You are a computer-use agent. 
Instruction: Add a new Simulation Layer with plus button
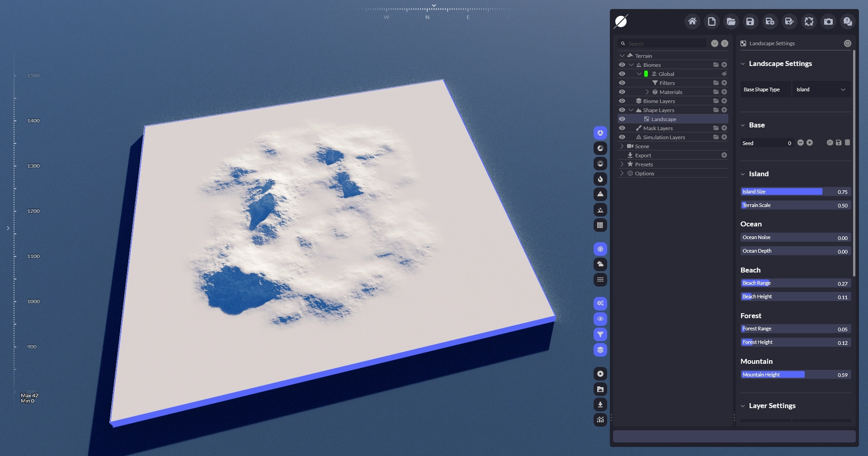pos(724,137)
